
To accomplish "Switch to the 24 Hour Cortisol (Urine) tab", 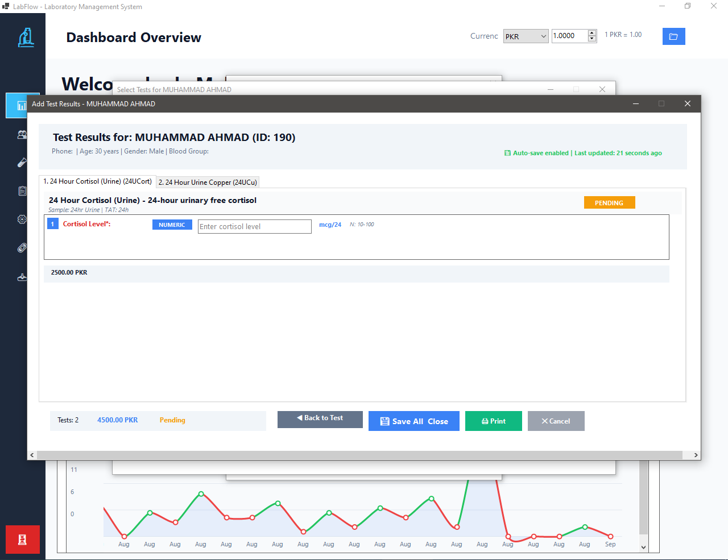I will pos(98,181).
